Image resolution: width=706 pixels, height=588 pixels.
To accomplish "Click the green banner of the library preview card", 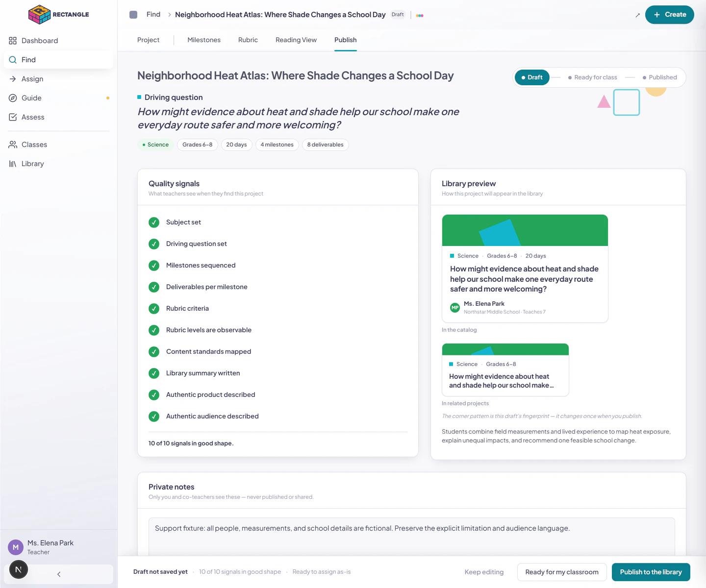I will [x=525, y=230].
